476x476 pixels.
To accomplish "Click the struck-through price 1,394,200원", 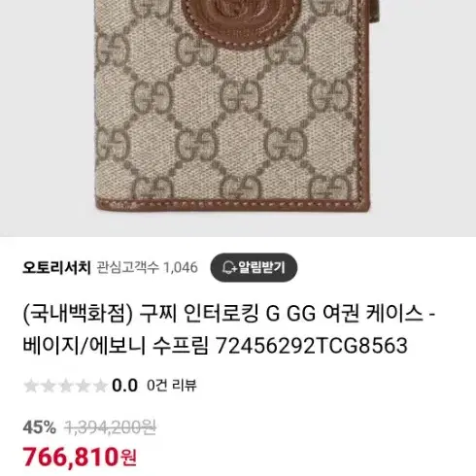I will pyautogui.click(x=111, y=427).
